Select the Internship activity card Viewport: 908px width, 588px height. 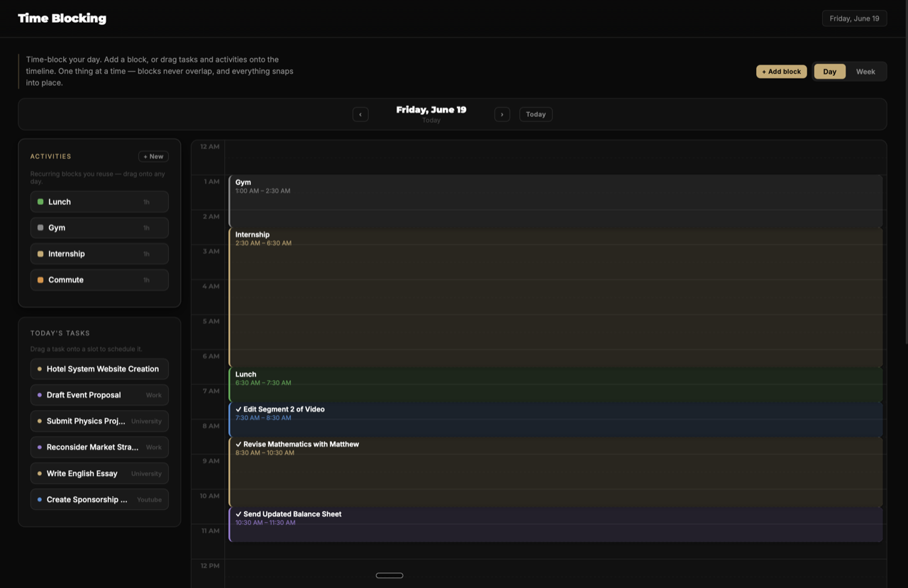(99, 254)
